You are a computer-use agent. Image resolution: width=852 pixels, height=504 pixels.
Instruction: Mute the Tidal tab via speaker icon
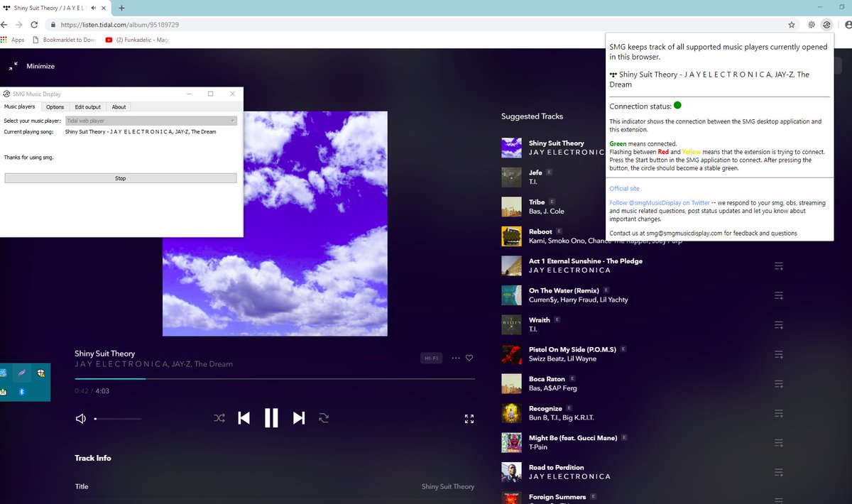[94, 7]
